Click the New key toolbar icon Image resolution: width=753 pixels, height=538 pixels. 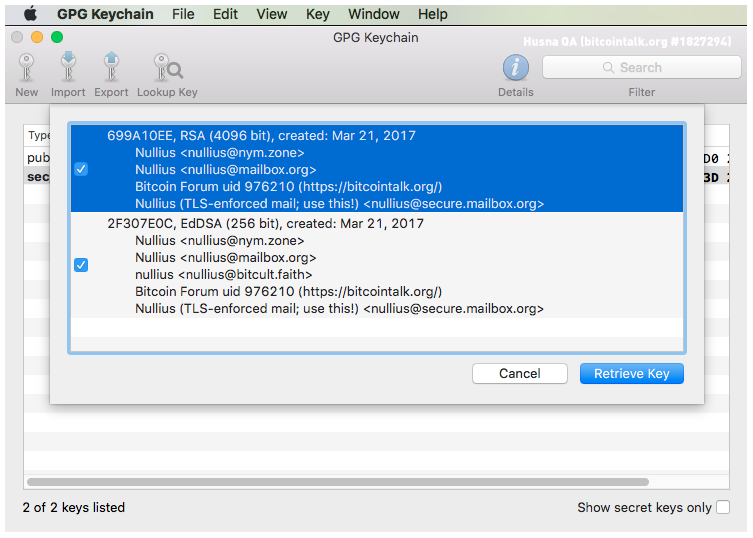point(26,68)
